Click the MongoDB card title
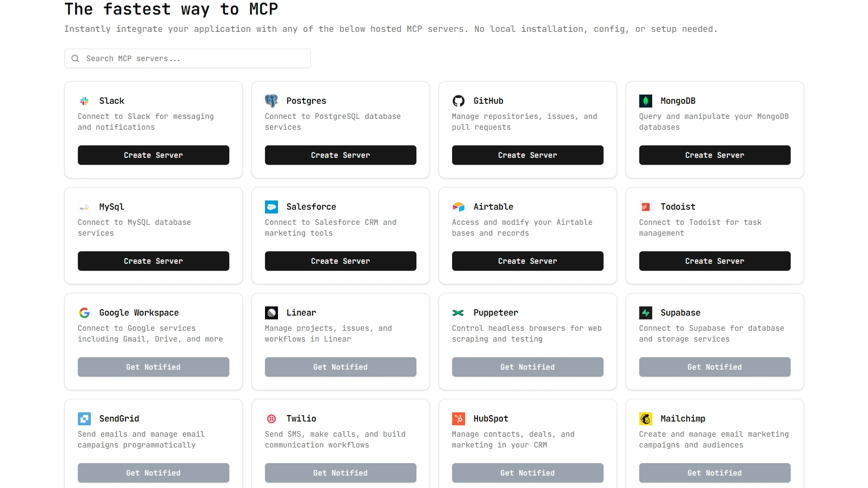The height and width of the screenshot is (488, 868). (678, 101)
